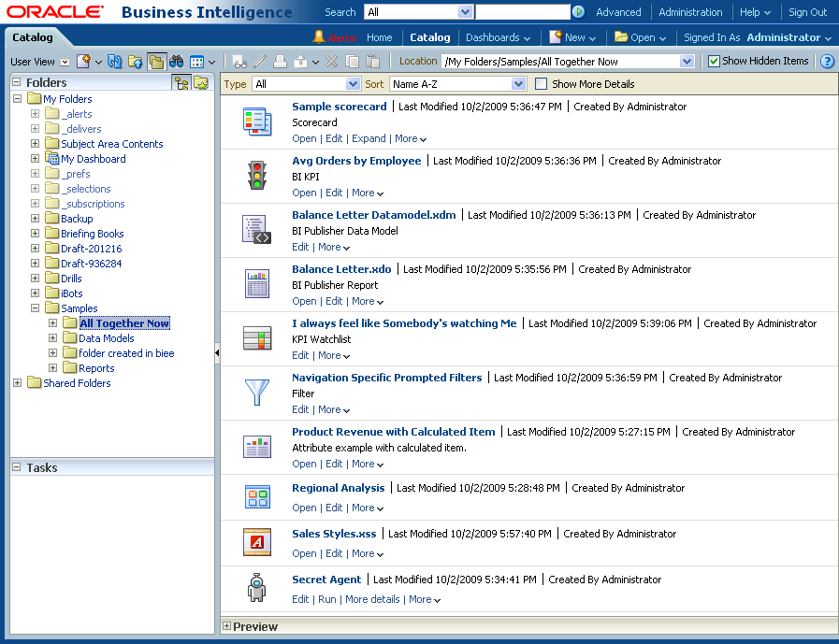The image size is (839, 644).
Task: Toggle the show folders pane icon
Action: [x=156, y=62]
